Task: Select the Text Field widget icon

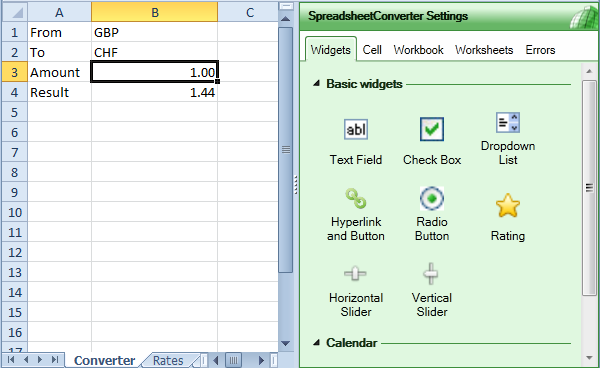Action: point(355,130)
